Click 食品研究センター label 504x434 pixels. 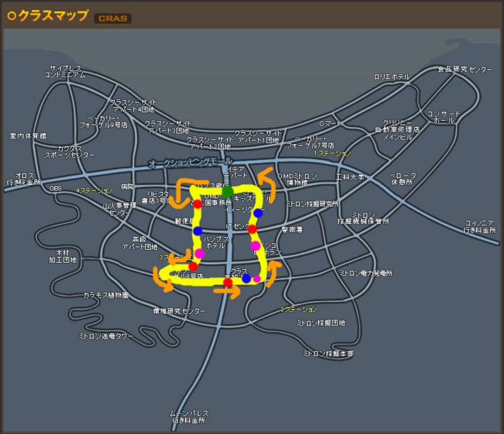pos(465,69)
